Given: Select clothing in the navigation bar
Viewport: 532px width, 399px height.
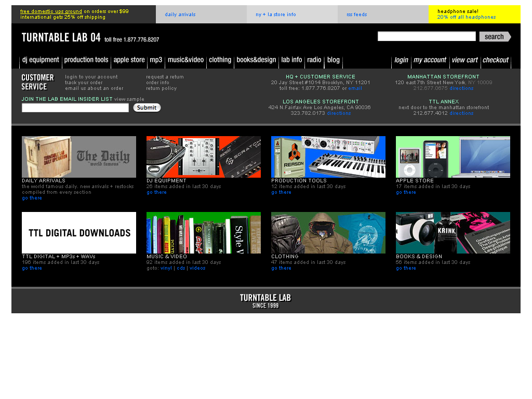Looking at the screenshot, I should [220, 60].
